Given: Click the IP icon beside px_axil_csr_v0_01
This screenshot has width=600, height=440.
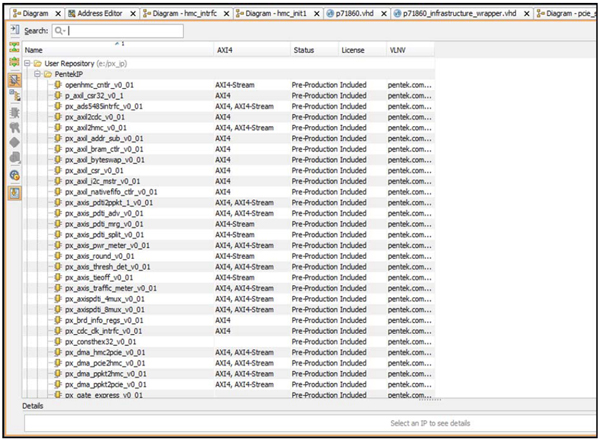Looking at the screenshot, I should coord(58,170).
